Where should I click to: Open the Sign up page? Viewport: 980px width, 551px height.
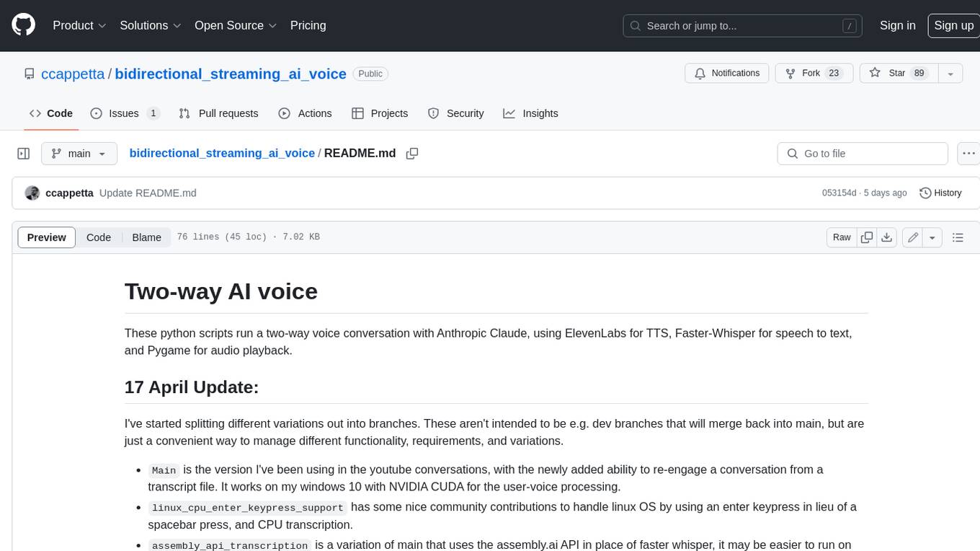tap(953, 25)
